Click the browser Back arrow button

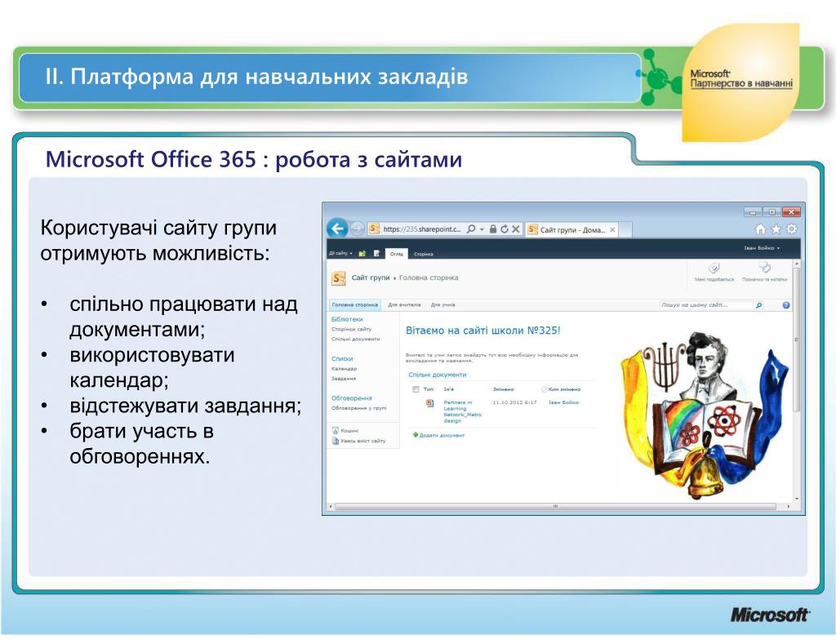pos(337,229)
